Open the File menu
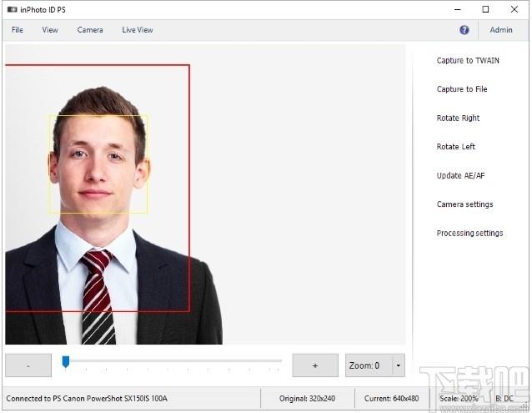Screen dimensions: 532x413 tap(18, 30)
